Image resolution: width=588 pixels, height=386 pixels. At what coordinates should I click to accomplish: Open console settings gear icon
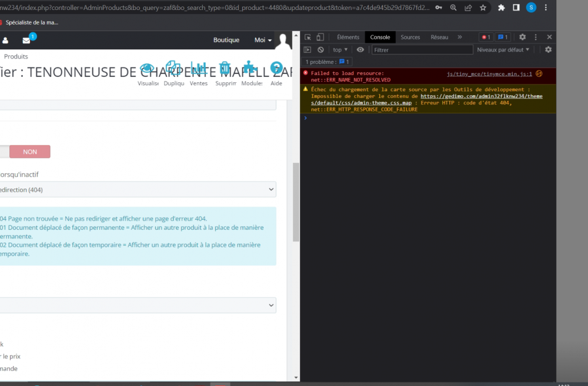[548, 50]
